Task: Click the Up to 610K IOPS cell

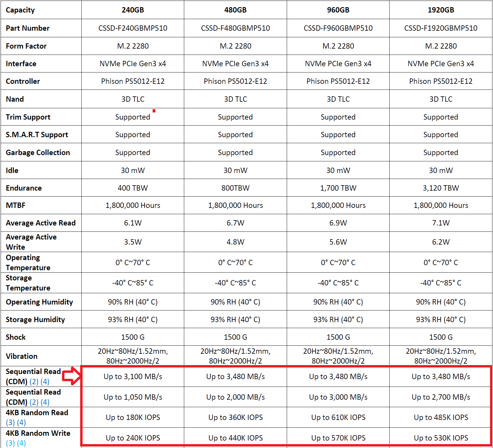Action: tap(338, 417)
